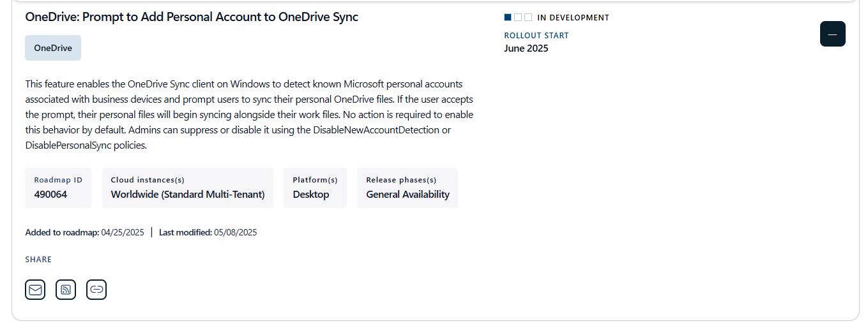Select the General Availability release phase
This screenshot has width=868, height=326.
click(x=407, y=195)
